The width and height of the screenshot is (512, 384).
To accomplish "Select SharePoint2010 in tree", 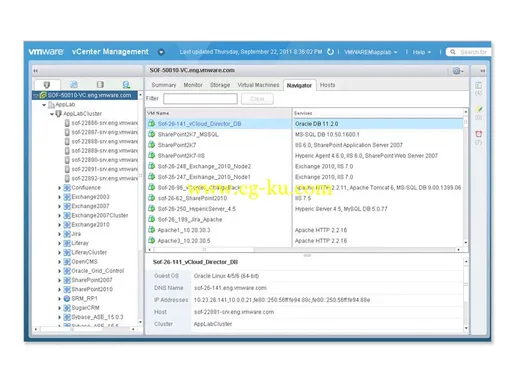I will [x=92, y=289].
